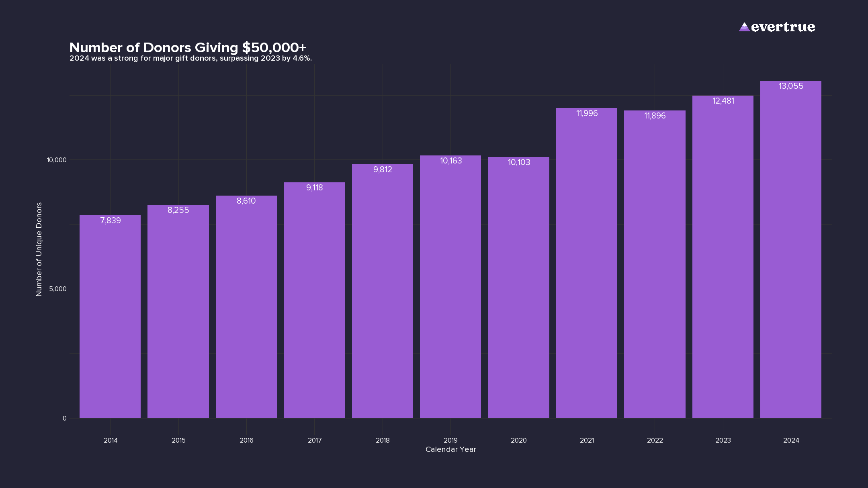Click the 5,000 y-axis tick label
This screenshot has width=868, height=488.
[57, 289]
